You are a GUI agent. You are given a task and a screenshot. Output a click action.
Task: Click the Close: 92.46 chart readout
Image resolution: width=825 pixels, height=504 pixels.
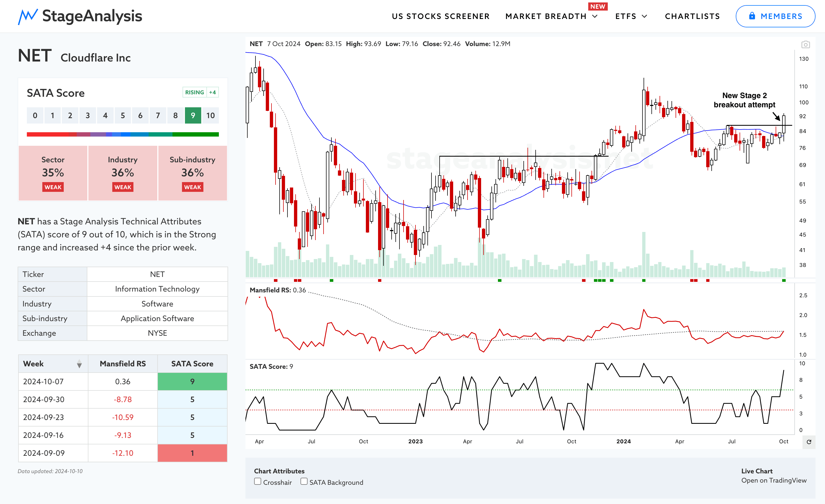click(441, 44)
